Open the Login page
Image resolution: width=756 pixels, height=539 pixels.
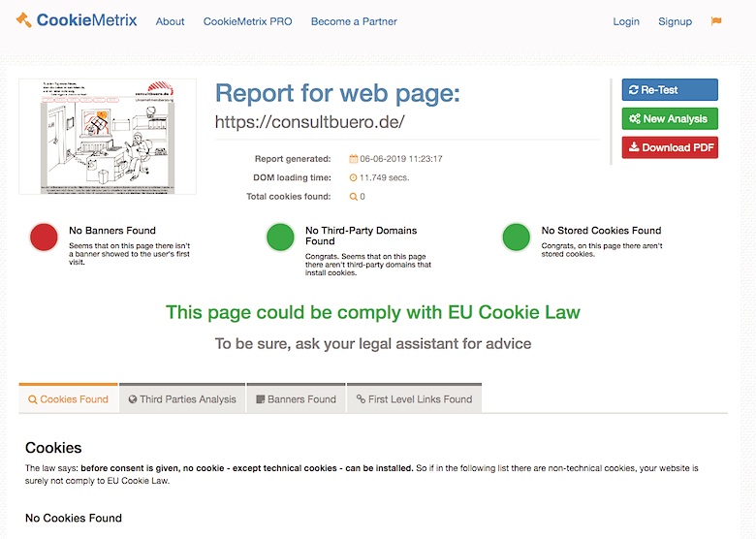[x=626, y=21]
